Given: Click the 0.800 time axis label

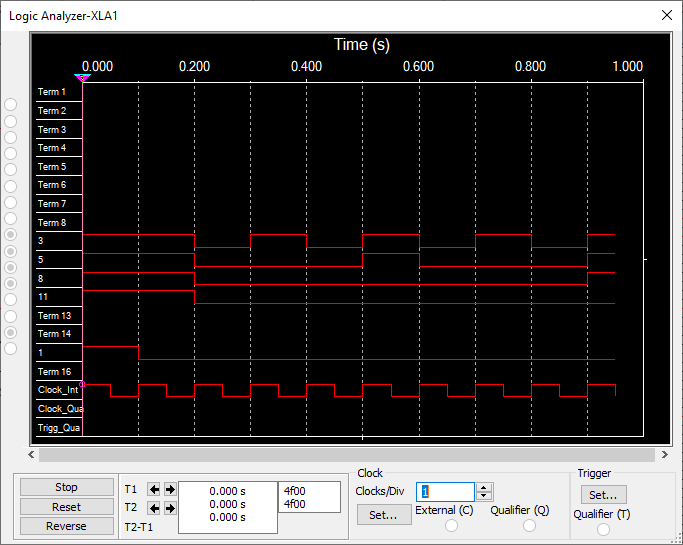Looking at the screenshot, I should (530, 66).
